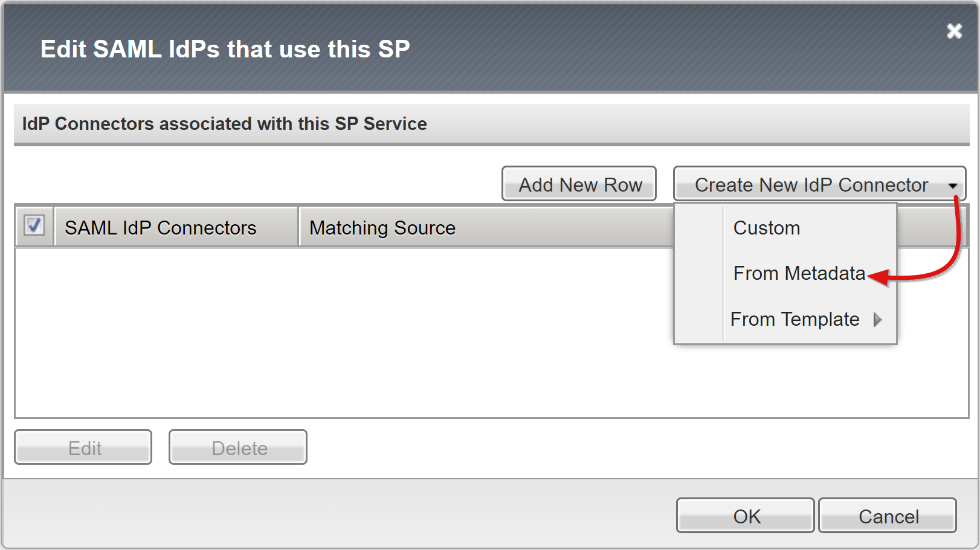Click the IdP Connectors section header bar
This screenshot has height=550, width=980.
point(224,124)
